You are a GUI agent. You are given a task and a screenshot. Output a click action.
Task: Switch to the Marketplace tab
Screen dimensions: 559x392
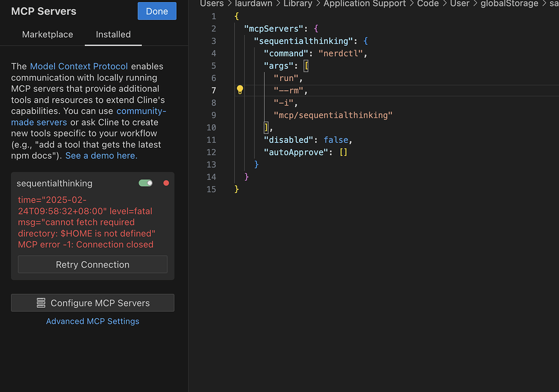[x=47, y=34]
